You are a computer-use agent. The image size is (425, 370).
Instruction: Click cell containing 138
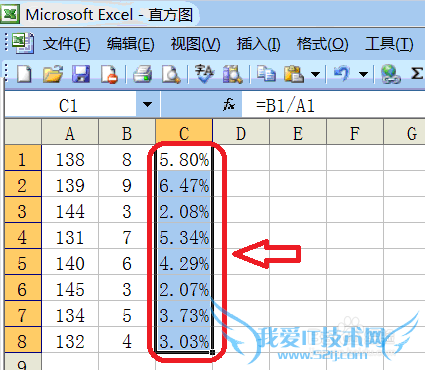click(x=70, y=158)
